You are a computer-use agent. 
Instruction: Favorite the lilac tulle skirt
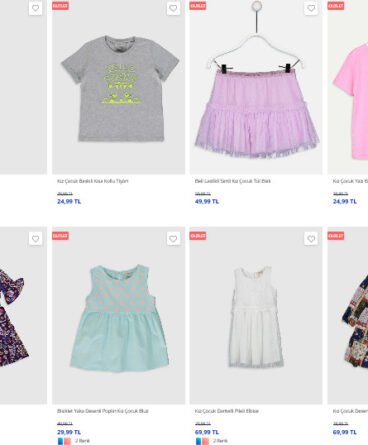pos(311,8)
